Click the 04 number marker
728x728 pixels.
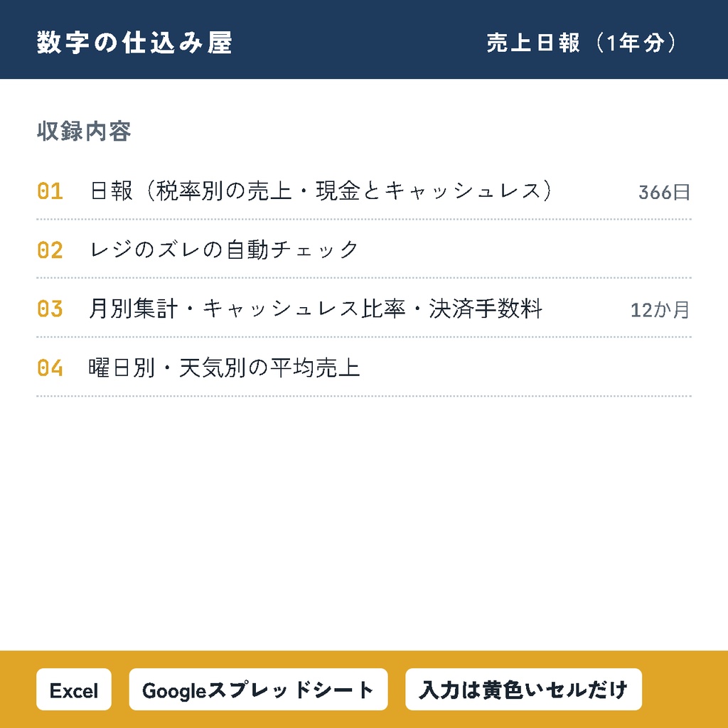tap(50, 368)
